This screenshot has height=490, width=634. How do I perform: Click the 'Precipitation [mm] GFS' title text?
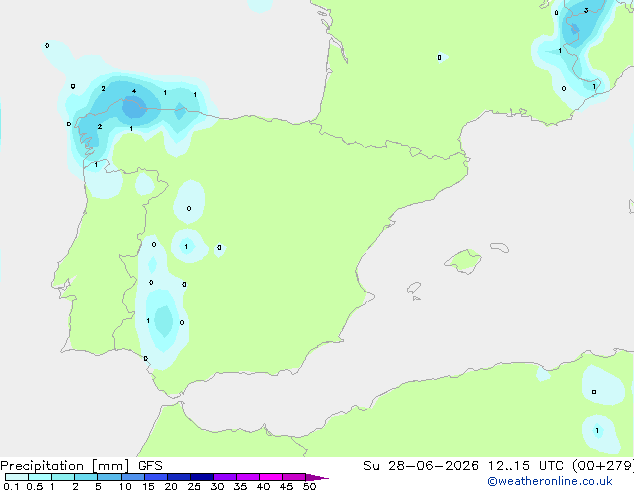pos(81,466)
